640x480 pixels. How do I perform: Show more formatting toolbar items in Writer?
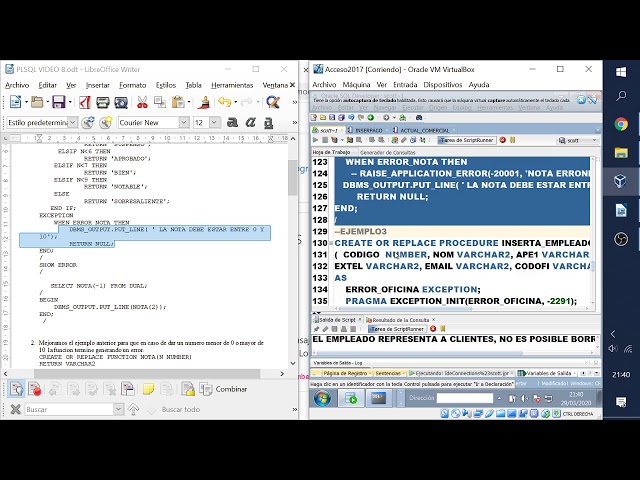tap(295, 122)
